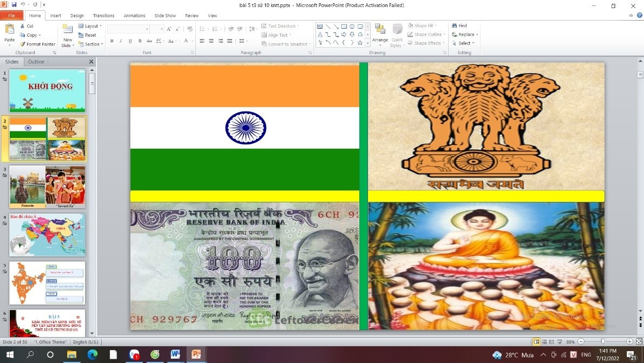Open the font name combo box

(128, 29)
